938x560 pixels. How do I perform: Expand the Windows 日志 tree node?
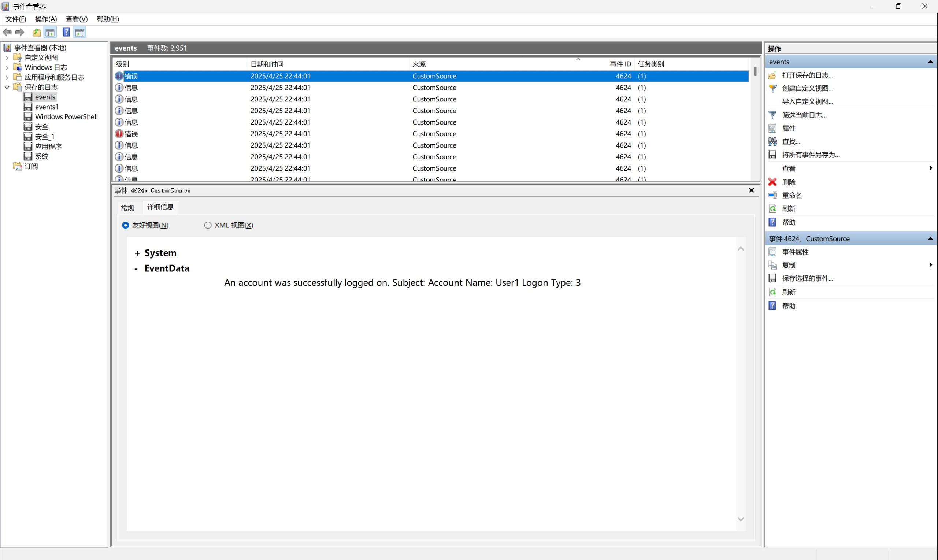[7, 67]
